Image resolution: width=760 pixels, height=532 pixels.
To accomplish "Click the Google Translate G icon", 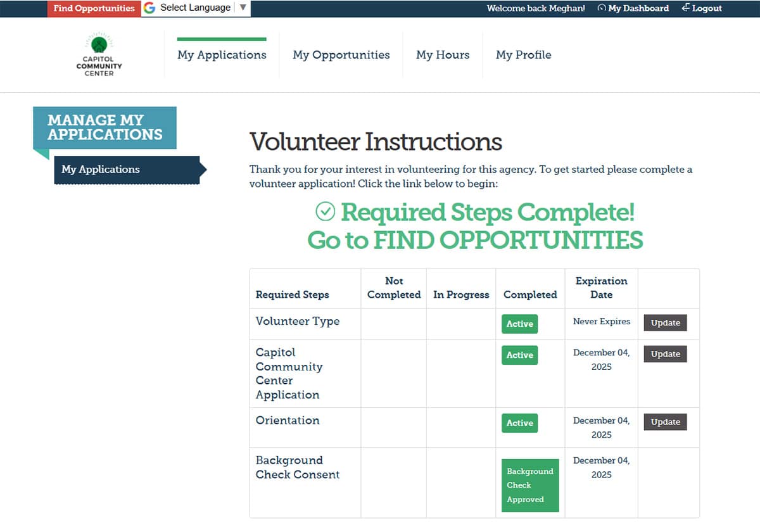I will tap(148, 8).
